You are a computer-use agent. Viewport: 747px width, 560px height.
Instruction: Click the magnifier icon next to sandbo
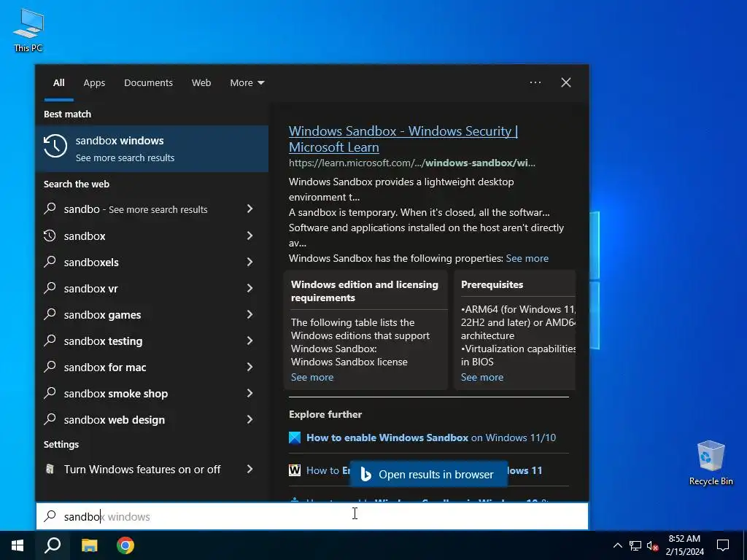(x=50, y=209)
